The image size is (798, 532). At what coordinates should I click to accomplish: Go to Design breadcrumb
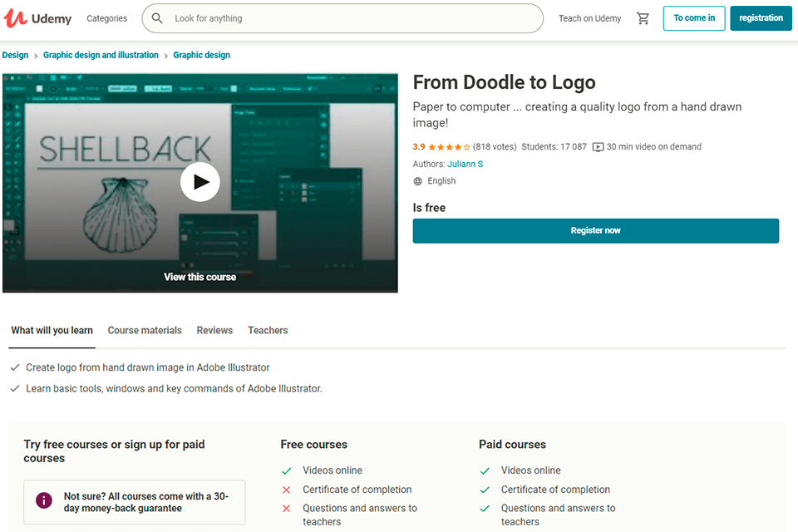pyautogui.click(x=15, y=55)
